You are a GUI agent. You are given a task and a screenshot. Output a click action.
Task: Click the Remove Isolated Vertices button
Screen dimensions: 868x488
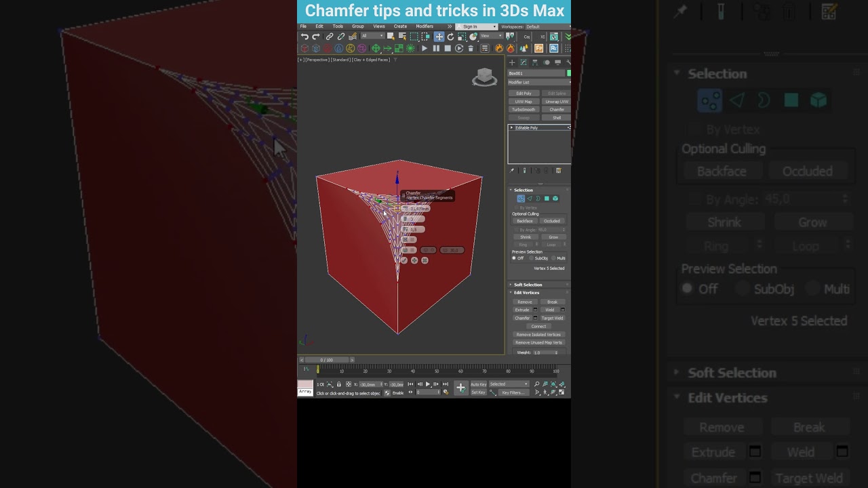(x=538, y=334)
